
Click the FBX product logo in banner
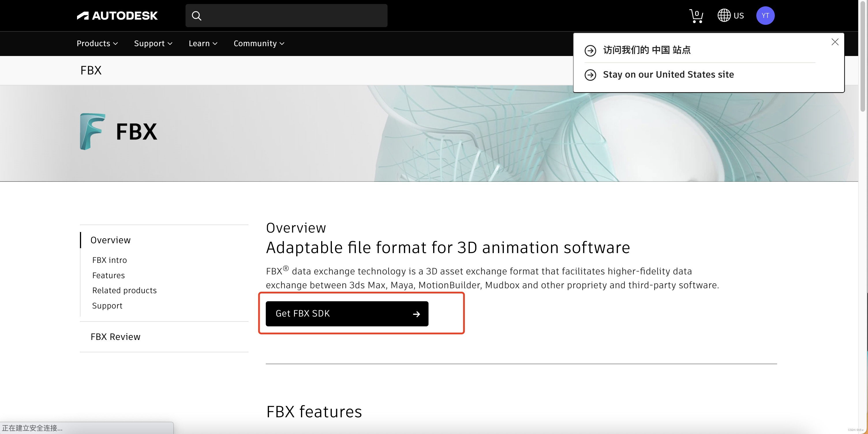[x=93, y=131]
